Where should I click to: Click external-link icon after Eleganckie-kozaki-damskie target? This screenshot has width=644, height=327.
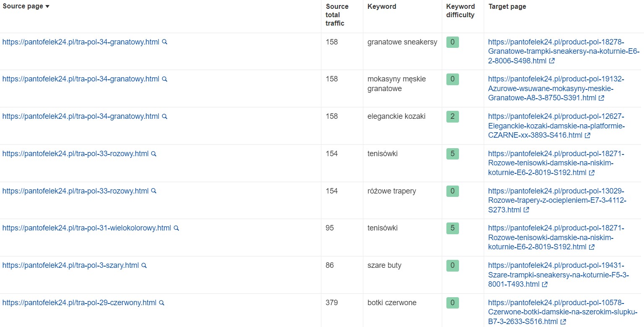tap(588, 135)
